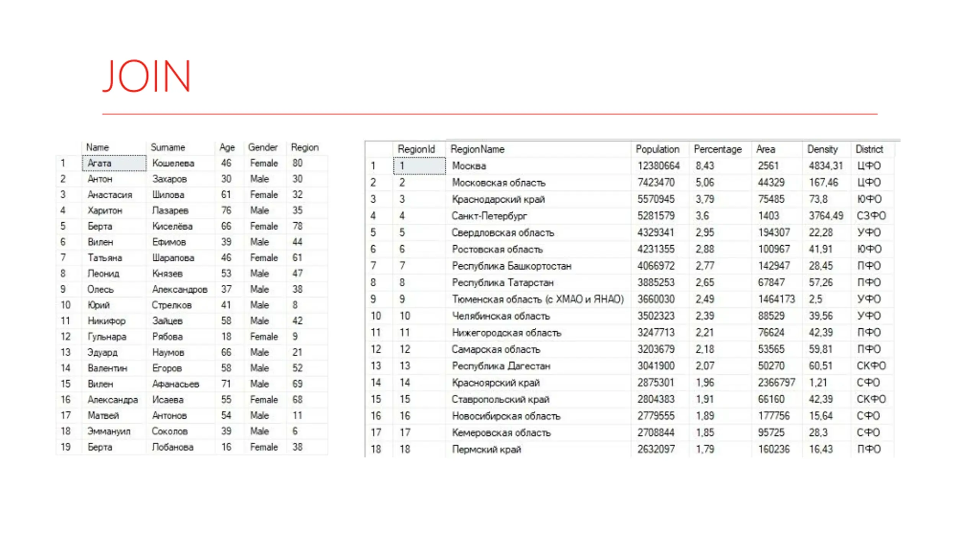Click the population value 12380664
The width and height of the screenshot is (980, 551).
tap(658, 166)
